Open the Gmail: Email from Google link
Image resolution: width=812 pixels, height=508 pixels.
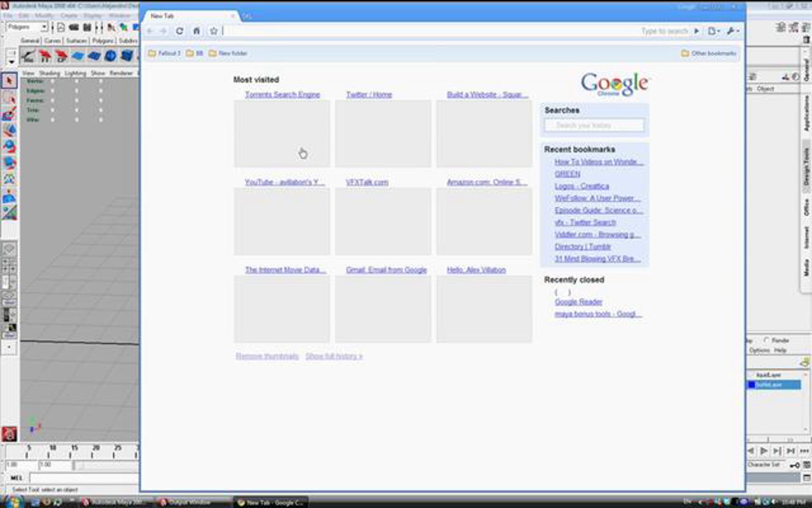click(x=386, y=270)
